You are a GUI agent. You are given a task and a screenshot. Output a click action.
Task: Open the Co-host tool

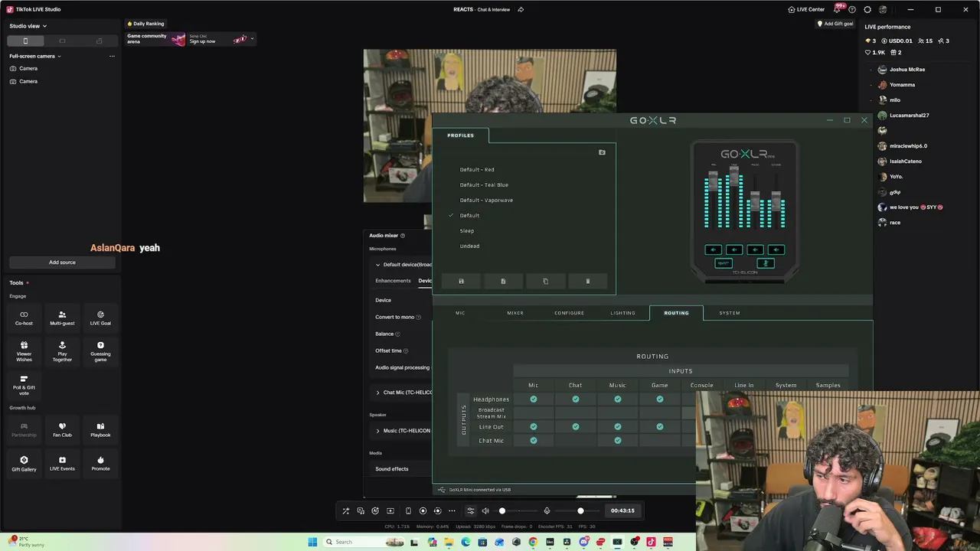(24, 318)
